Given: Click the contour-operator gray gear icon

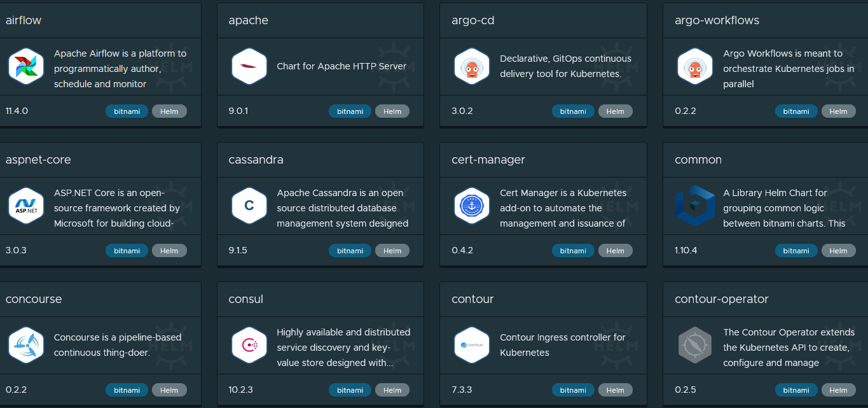Looking at the screenshot, I should 696,345.
